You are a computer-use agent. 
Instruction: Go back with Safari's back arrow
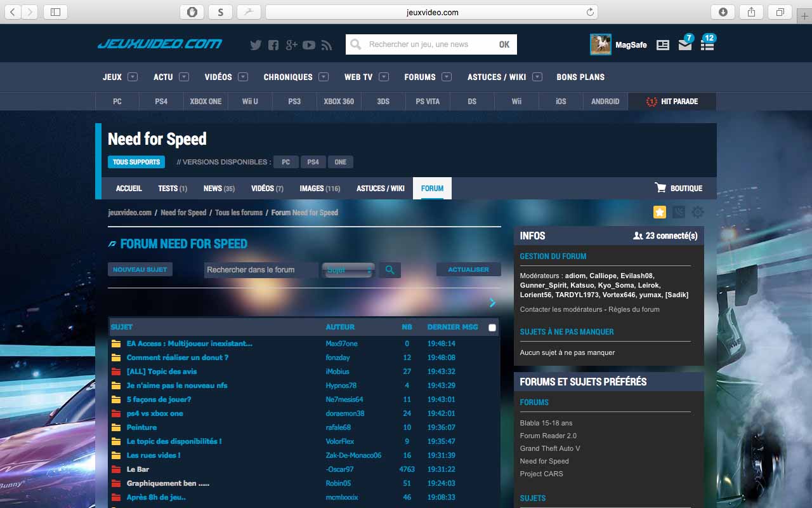coord(13,12)
